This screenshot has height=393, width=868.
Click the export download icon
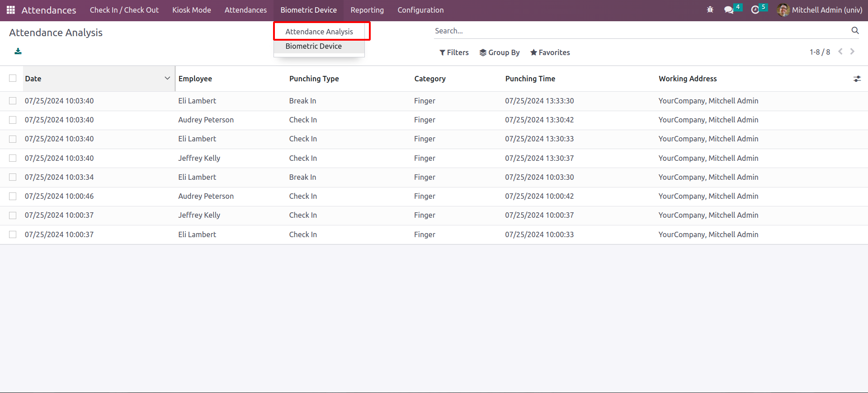[x=18, y=51]
